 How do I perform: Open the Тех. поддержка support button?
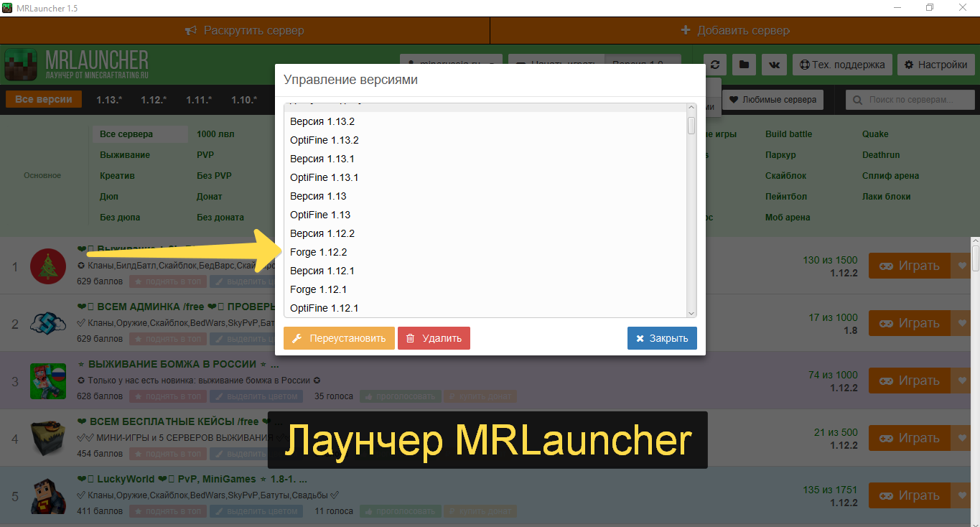(842, 65)
